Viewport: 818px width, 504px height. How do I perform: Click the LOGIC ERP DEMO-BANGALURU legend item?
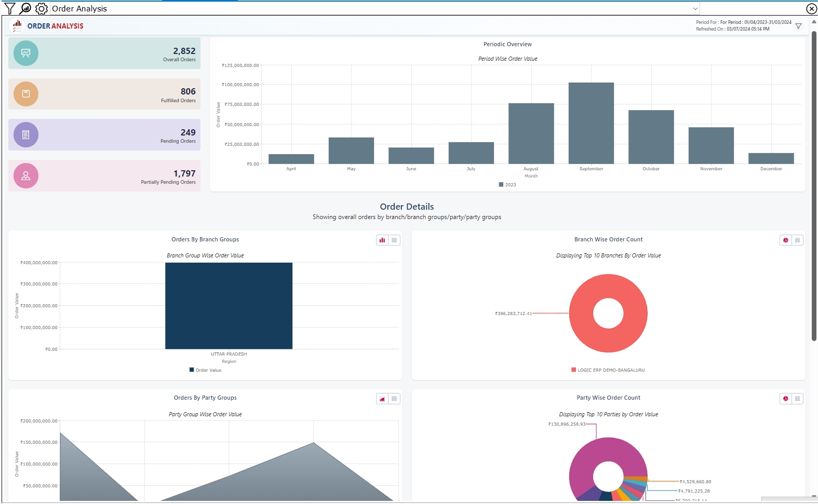click(611, 370)
